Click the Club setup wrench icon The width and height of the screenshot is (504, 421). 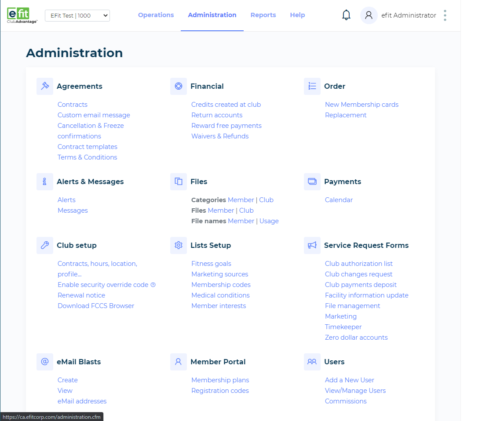[45, 245]
